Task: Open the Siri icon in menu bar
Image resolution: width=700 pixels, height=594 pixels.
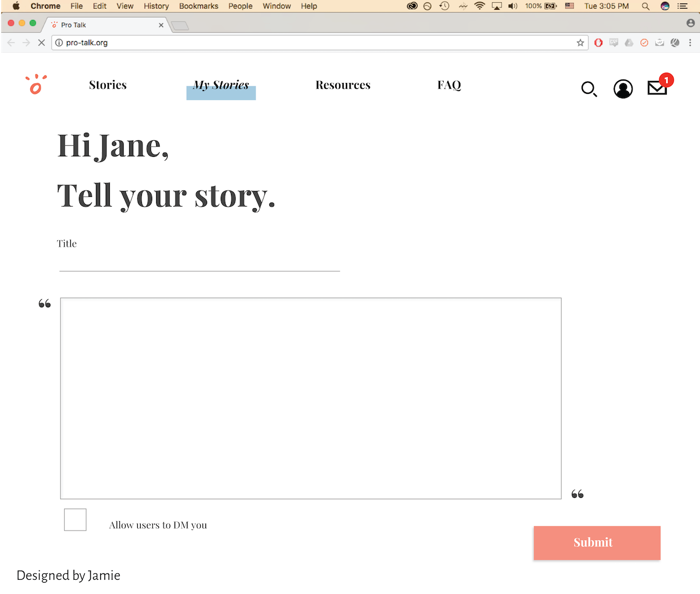Action: point(665,6)
